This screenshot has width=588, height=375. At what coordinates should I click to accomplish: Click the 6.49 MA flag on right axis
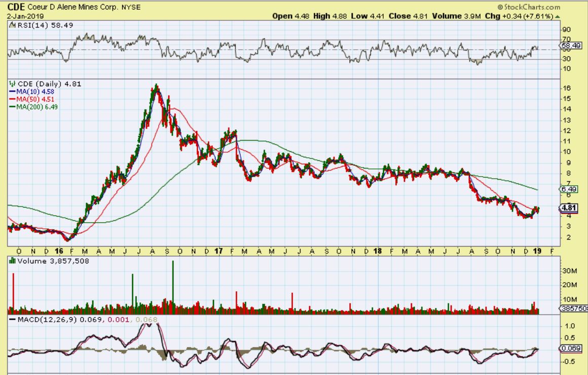pyautogui.click(x=569, y=189)
